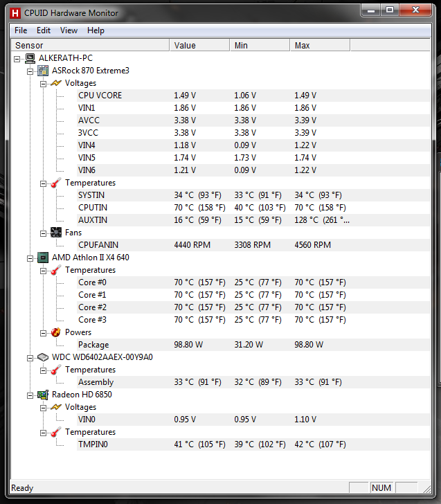Collapse the ASRock Temperatures group
Viewport: 441px width, 504px height.
point(43,183)
